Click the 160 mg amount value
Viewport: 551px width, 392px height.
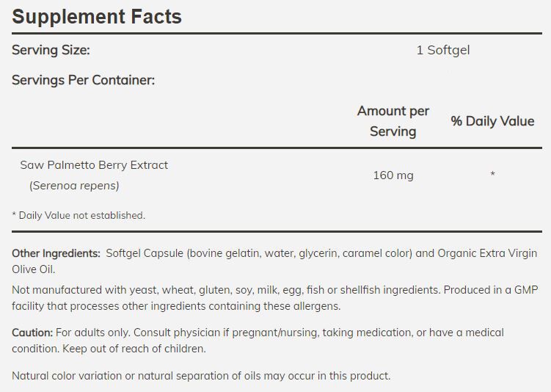(x=393, y=175)
